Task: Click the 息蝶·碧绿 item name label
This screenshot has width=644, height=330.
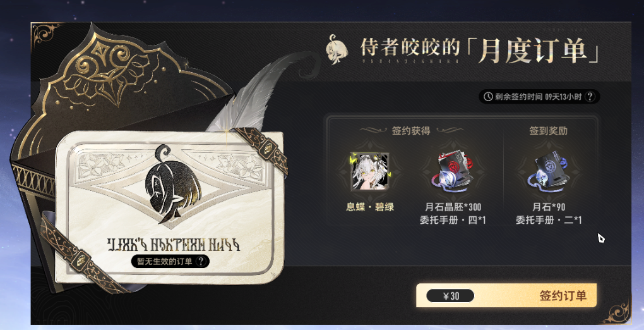Action: point(370,207)
